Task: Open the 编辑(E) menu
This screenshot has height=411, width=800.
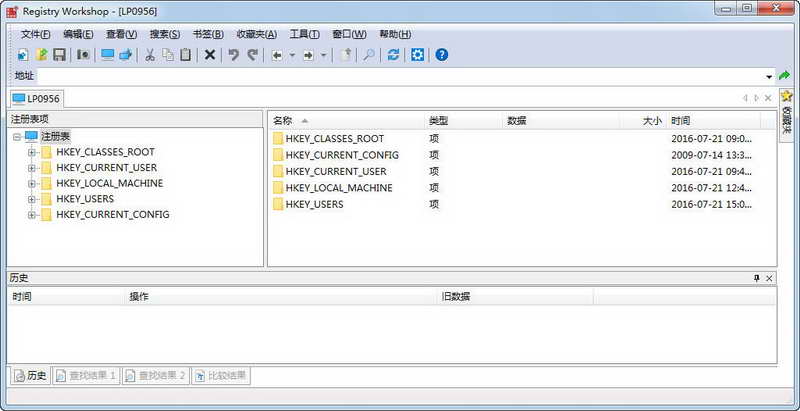Action: pos(79,34)
